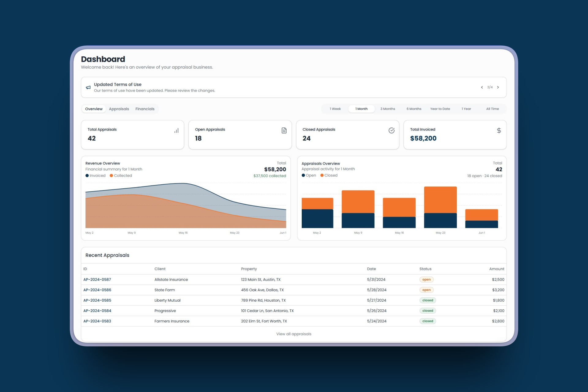Go to previous announcement with left chevron
Viewport: 588px width, 392px height.
482,87
